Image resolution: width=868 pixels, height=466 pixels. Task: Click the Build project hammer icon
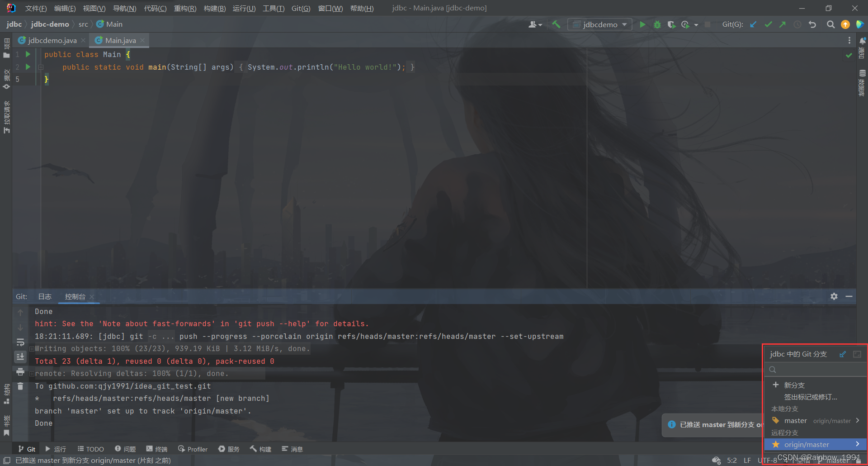(x=556, y=24)
